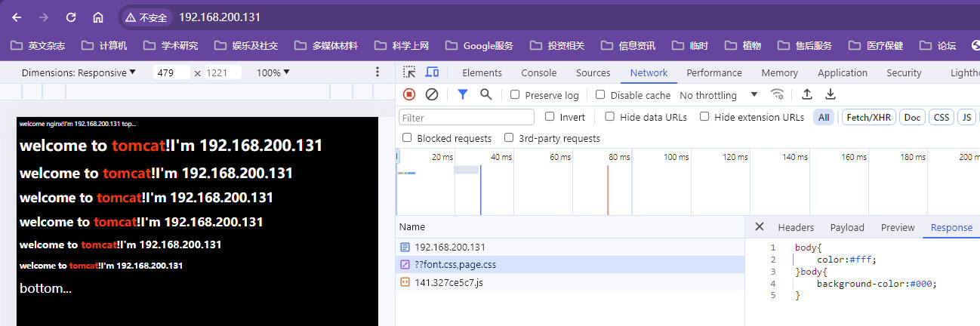
Task: Open the Headers tab
Action: 796,227
